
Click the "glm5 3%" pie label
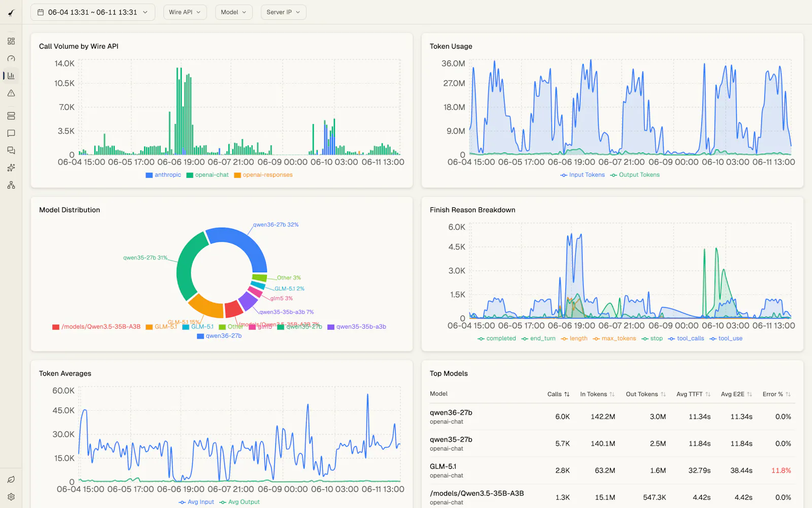tap(281, 298)
